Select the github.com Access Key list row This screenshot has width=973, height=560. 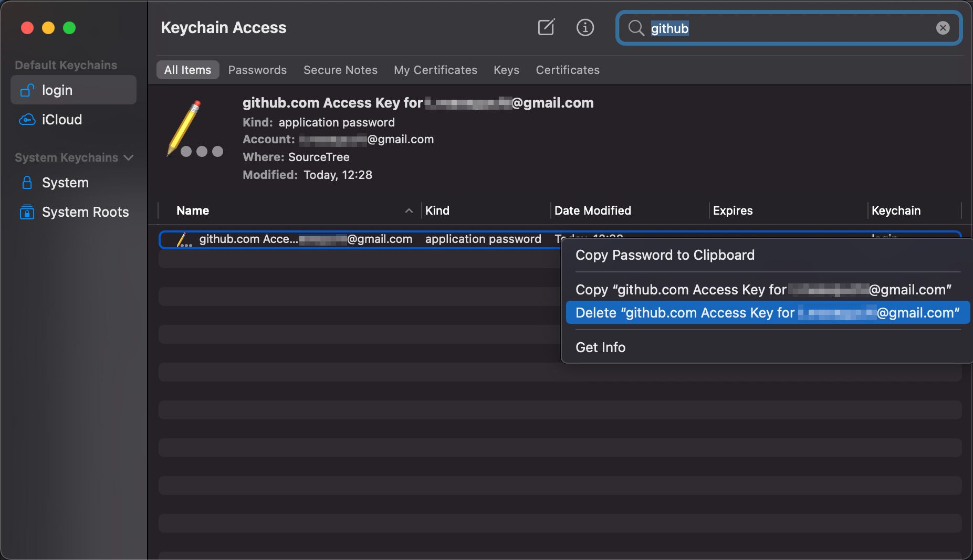(360, 239)
